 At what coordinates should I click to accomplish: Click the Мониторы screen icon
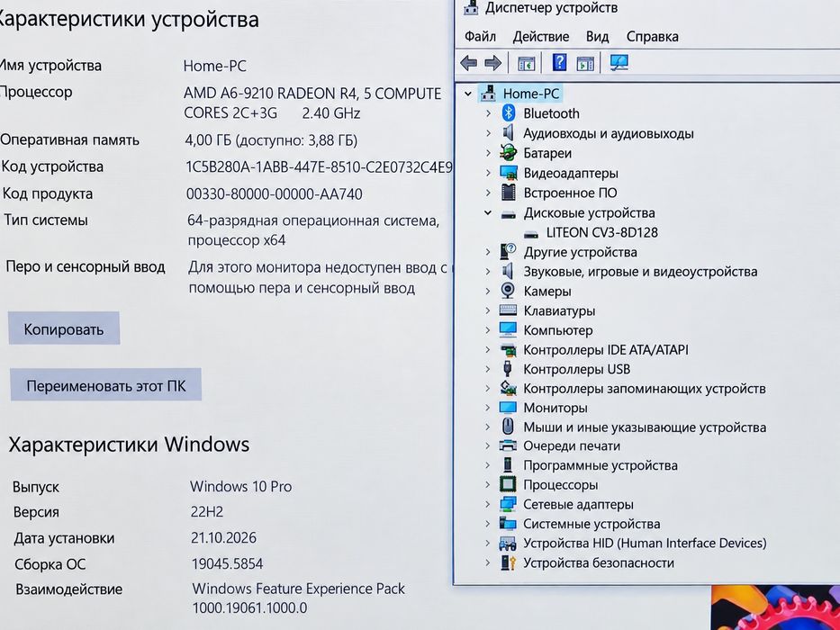click(x=508, y=408)
